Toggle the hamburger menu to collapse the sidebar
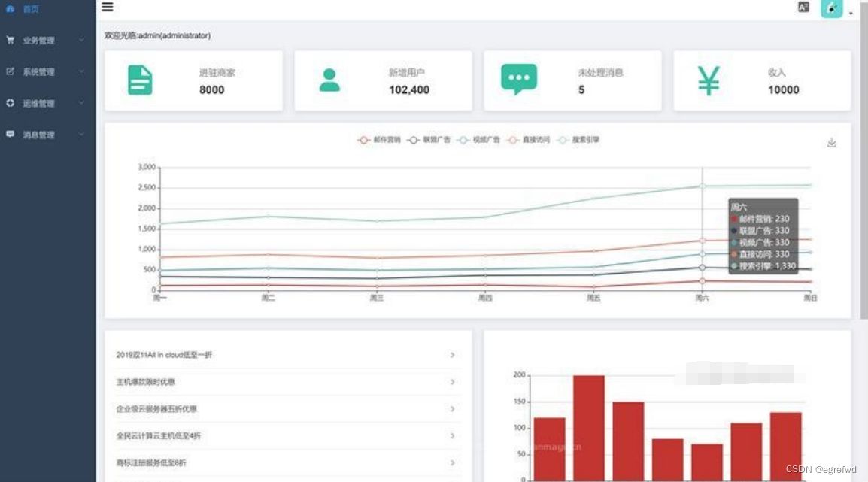868x482 pixels. pyautogui.click(x=108, y=7)
